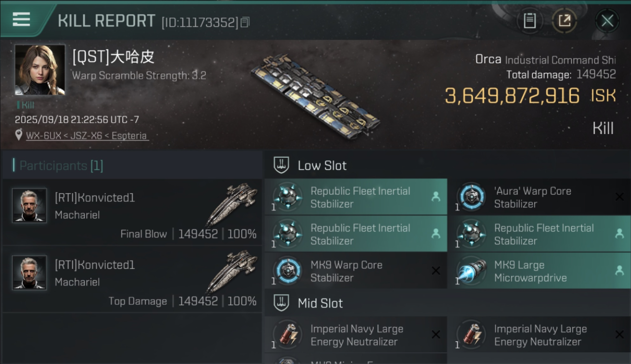Open the victim's character portrait

[40, 70]
